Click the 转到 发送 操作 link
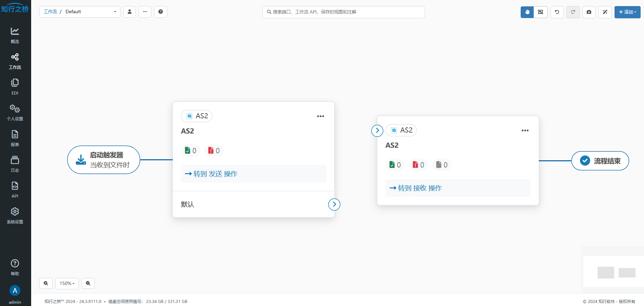The image size is (644, 306). 212,174
